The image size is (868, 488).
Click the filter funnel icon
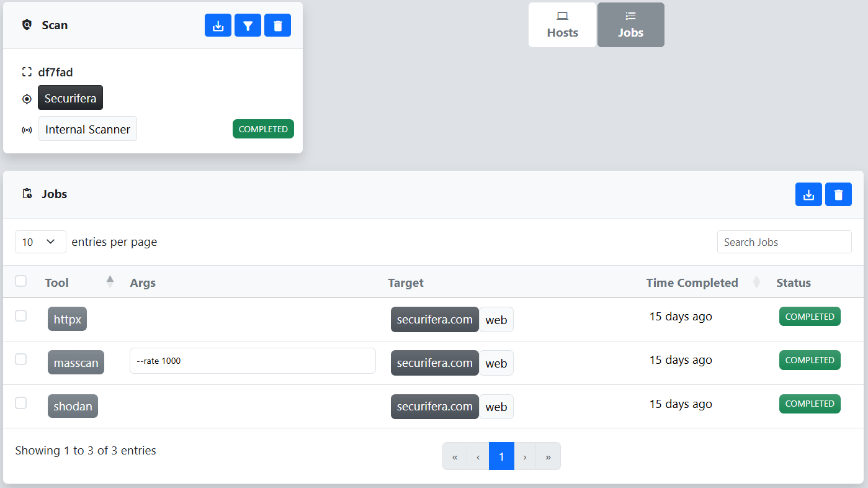pos(248,25)
